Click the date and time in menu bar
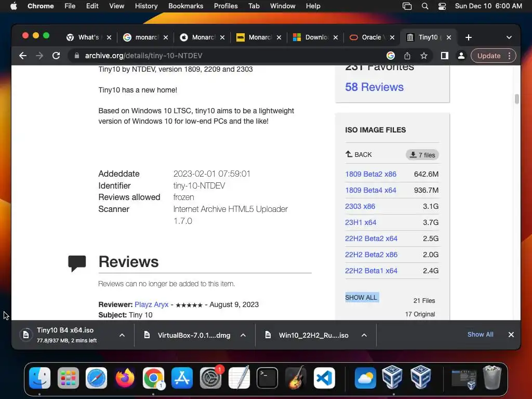Screen dimensions: 532x399 click(488, 6)
